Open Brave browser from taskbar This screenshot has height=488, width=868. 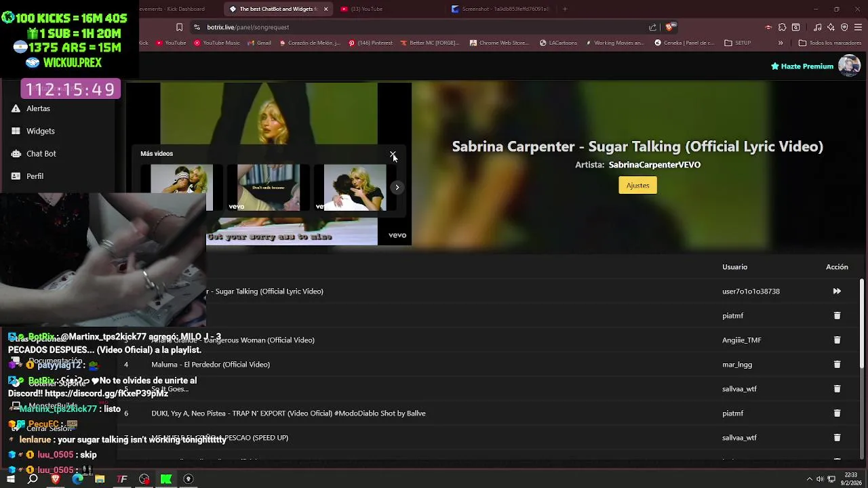(56, 479)
